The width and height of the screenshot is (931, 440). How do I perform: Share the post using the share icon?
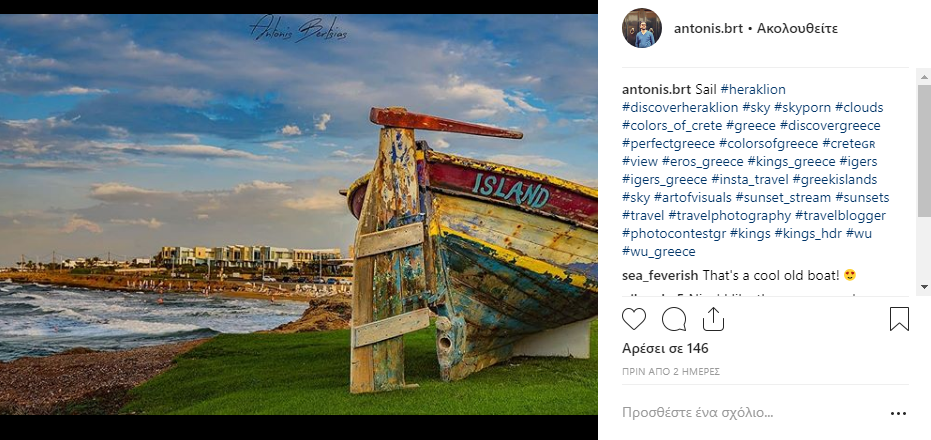coord(713,319)
